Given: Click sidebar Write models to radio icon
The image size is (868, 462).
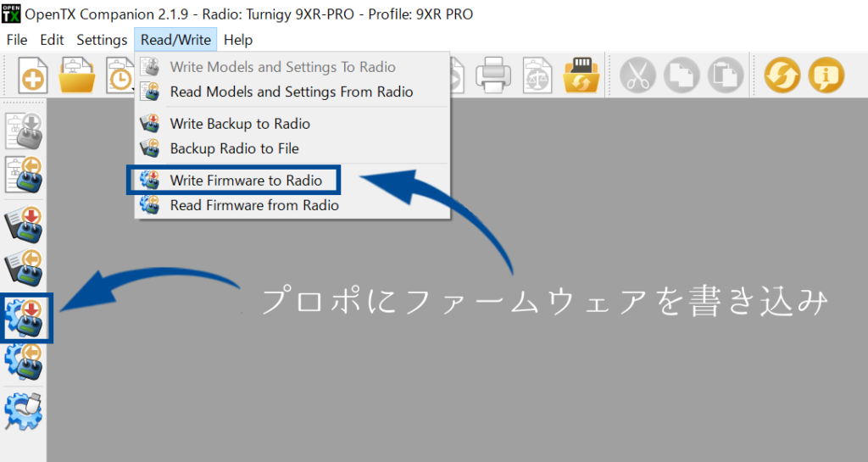Looking at the screenshot, I should [24, 131].
